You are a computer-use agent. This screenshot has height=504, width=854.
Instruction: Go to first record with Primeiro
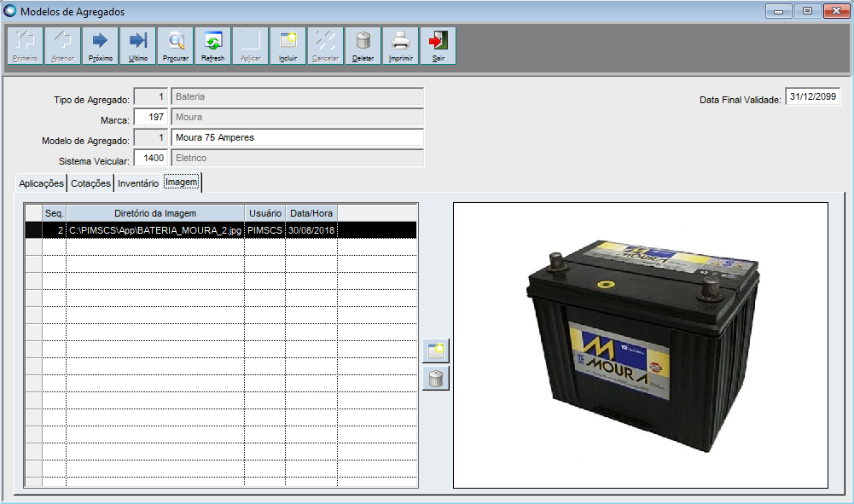click(25, 46)
